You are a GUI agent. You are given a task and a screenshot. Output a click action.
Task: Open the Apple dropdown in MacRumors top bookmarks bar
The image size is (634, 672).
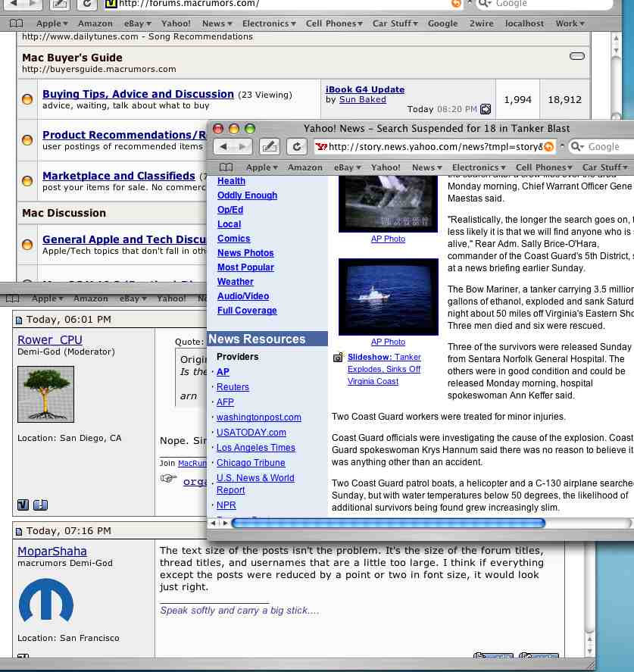click(52, 23)
